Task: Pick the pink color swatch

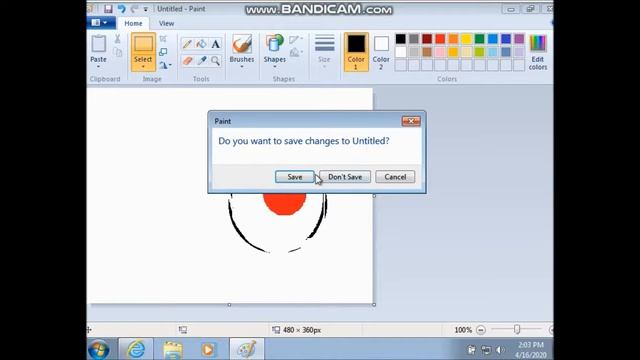Action: [440, 52]
